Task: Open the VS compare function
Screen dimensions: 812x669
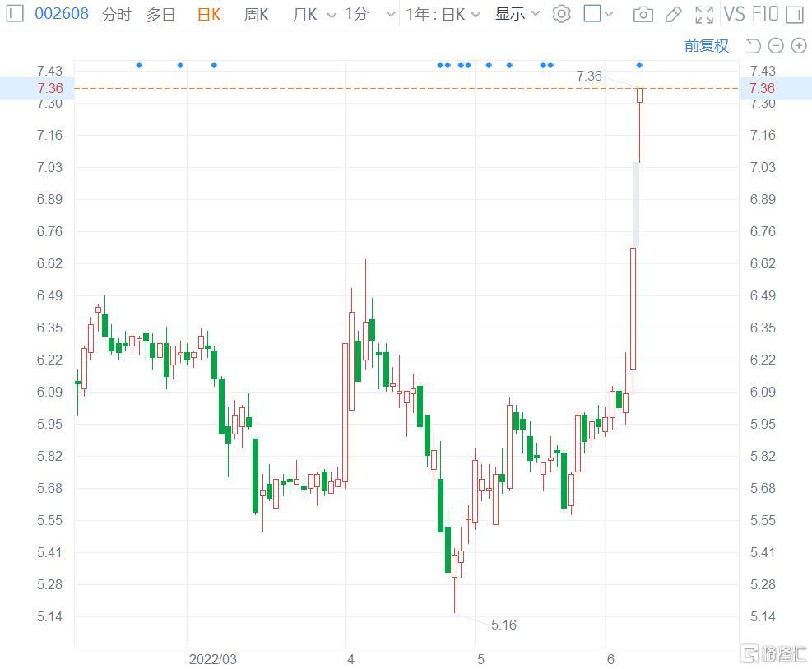Action: (735, 14)
